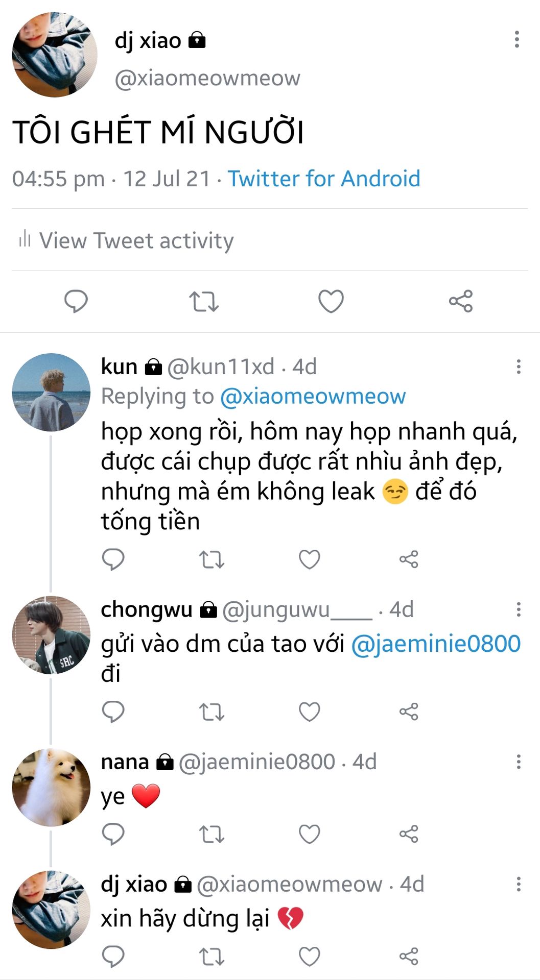
Task: Reply to chongwu's comment
Action: (x=113, y=712)
